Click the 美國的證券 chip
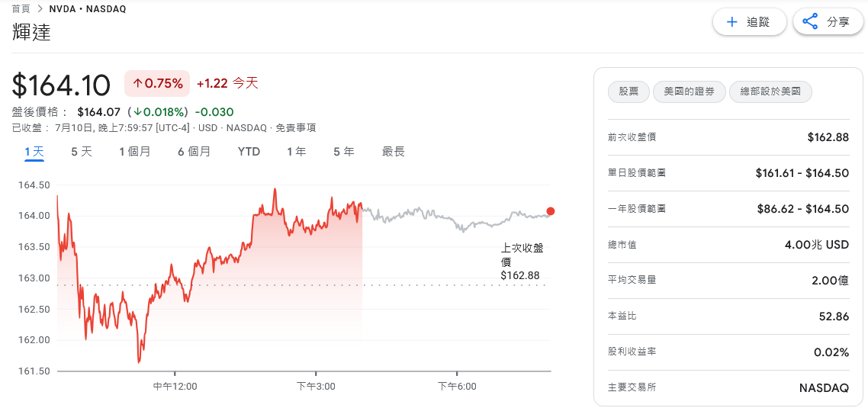 690,92
